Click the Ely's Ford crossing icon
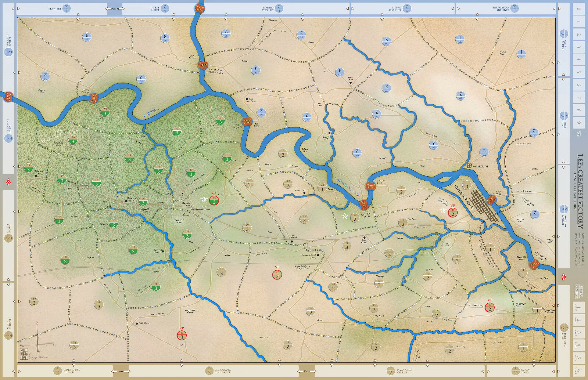 pos(94,98)
